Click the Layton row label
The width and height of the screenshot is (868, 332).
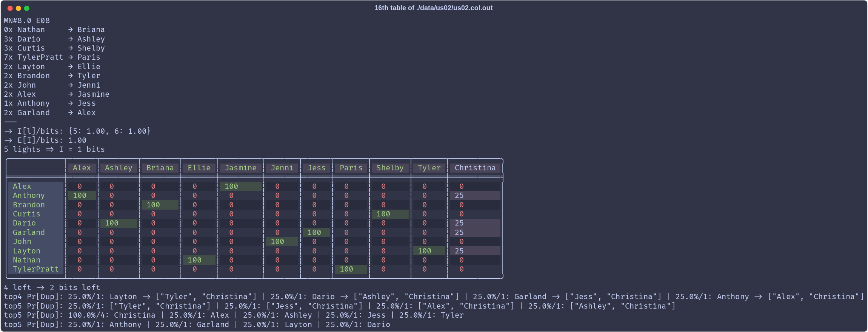[x=36, y=251]
